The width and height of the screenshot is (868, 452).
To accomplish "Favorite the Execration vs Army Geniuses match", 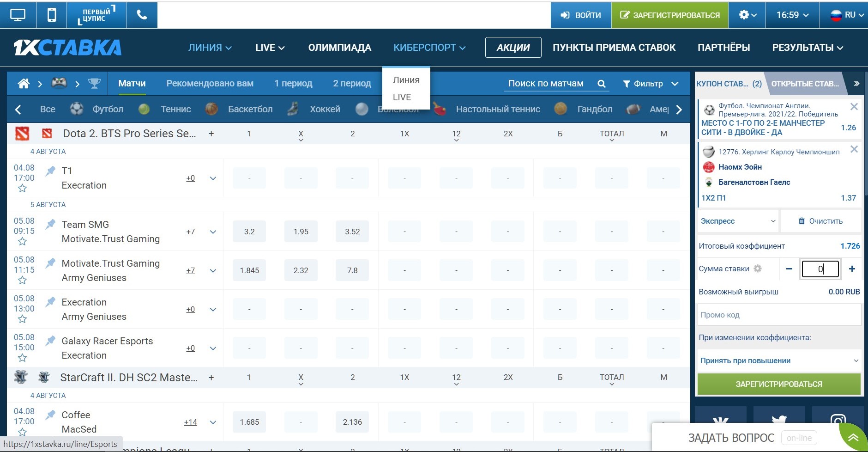I will [x=22, y=319].
